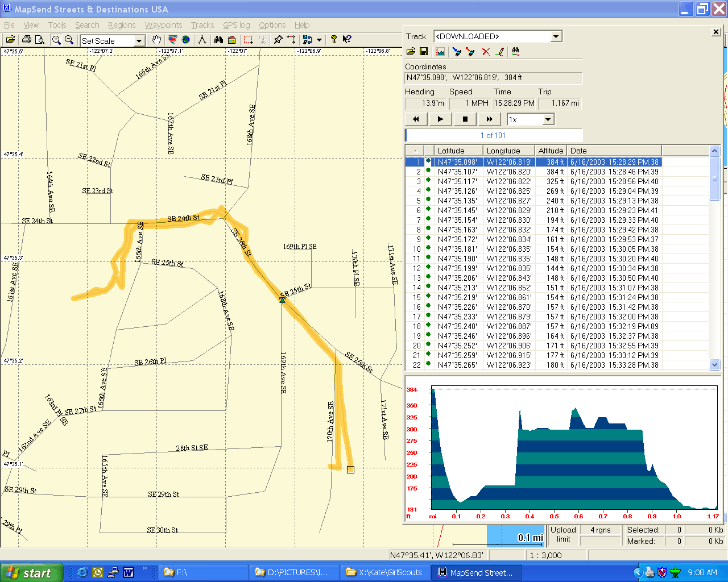Click the globe icon in the toolbar
The height and width of the screenshot is (582, 728).
coord(186,40)
